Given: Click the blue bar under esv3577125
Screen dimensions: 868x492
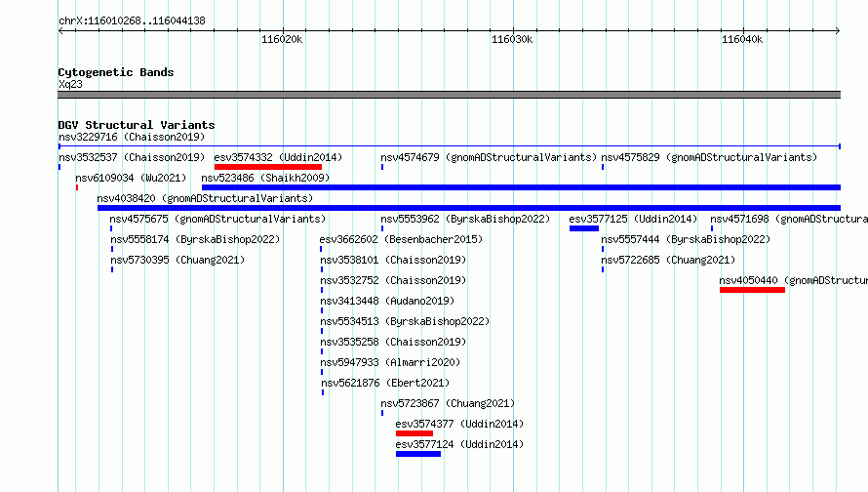Looking at the screenshot, I should click(584, 228).
